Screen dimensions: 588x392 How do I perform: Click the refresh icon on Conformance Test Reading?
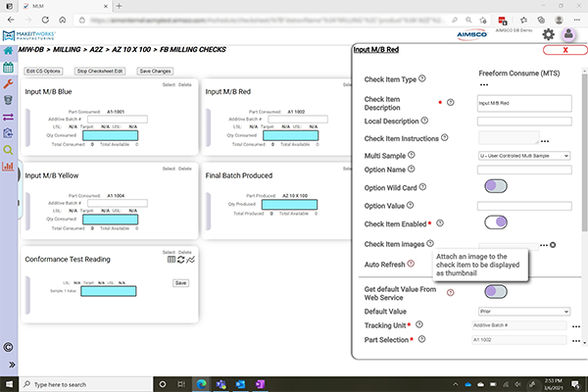[x=180, y=260]
